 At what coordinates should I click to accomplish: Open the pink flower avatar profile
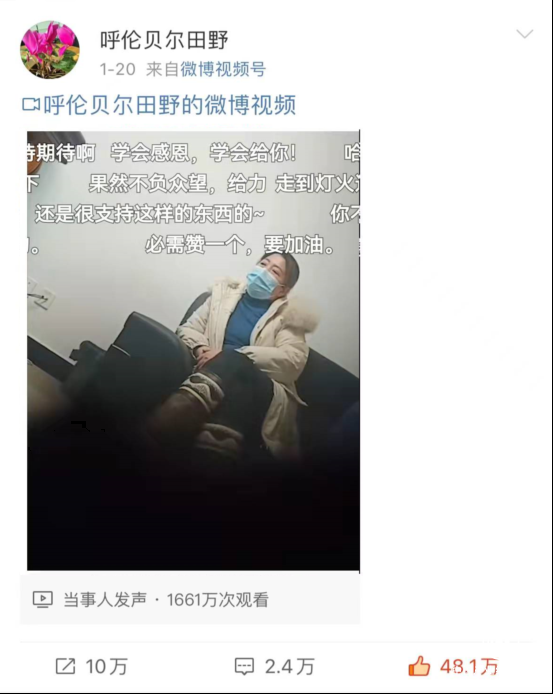click(x=50, y=50)
